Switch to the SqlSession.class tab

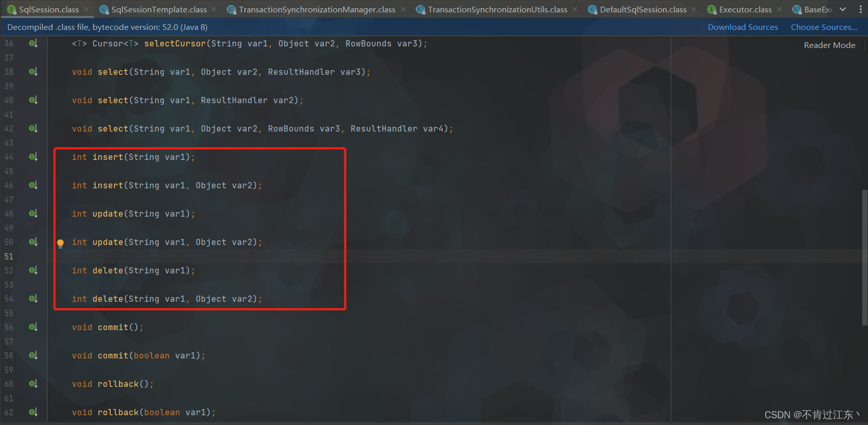[49, 9]
